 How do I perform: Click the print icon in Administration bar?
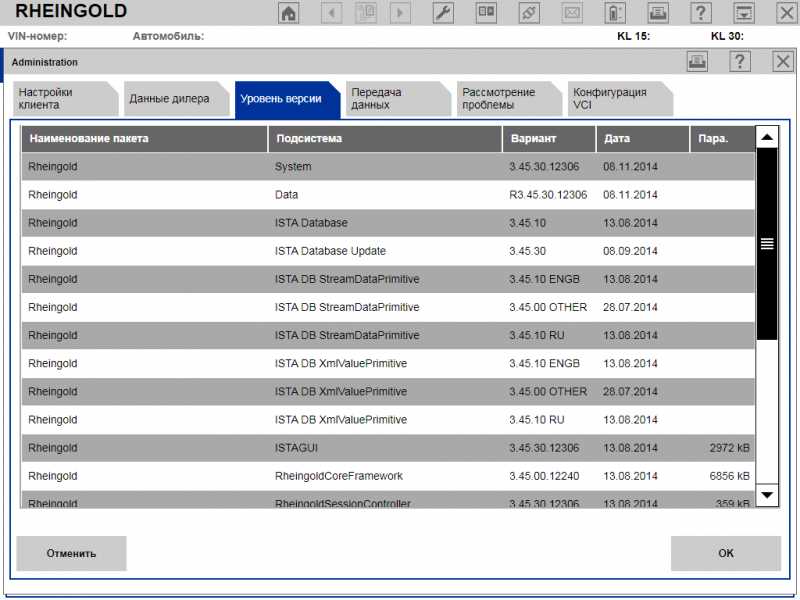click(x=697, y=62)
